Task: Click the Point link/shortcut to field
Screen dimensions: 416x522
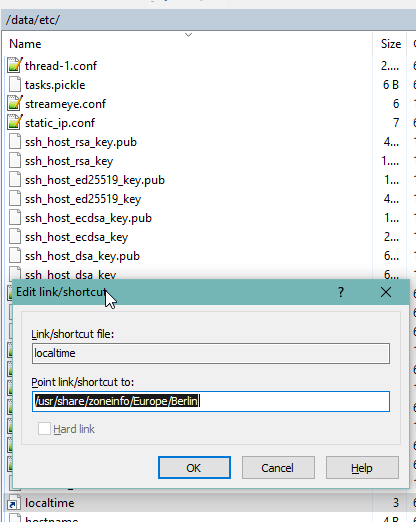Action: (x=211, y=401)
